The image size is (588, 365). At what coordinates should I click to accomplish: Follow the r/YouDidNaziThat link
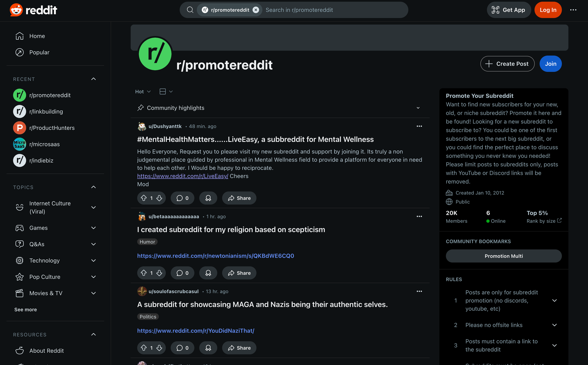196,331
